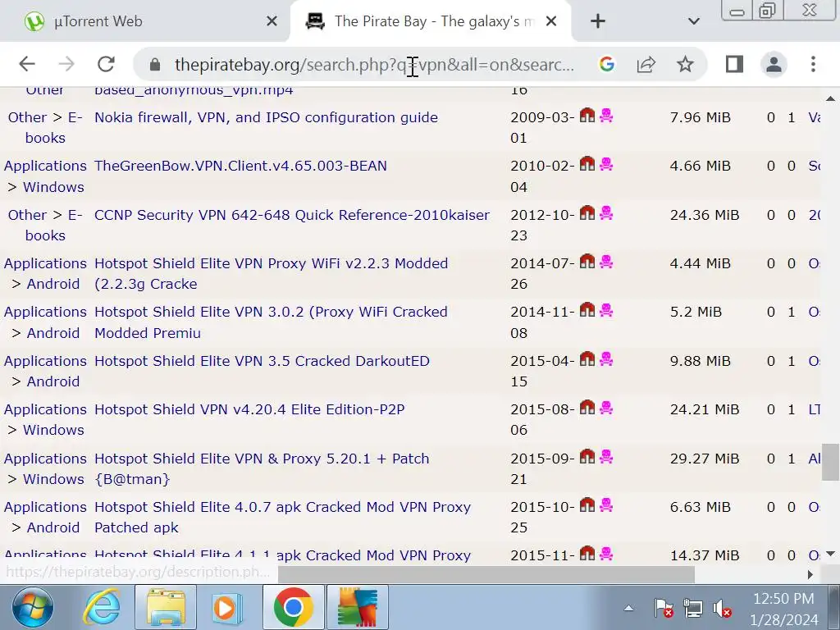Click magnet icon for Hotspot Shield 5.20.1
The image size is (840, 630).
click(x=587, y=456)
